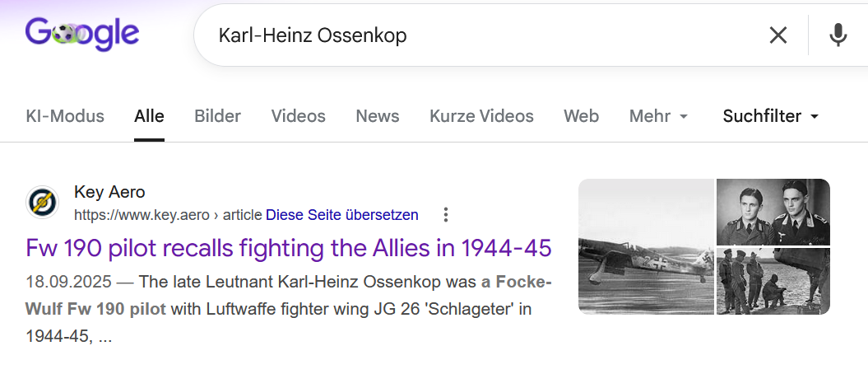Open the Suchfilter dropdown
868x374 pixels.
(x=771, y=116)
